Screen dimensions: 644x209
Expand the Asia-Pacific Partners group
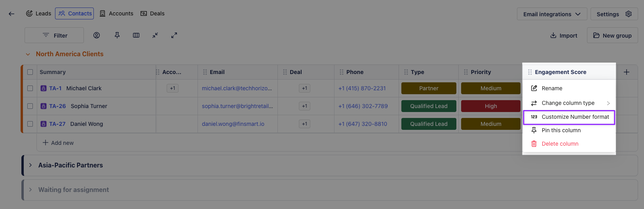(30, 165)
